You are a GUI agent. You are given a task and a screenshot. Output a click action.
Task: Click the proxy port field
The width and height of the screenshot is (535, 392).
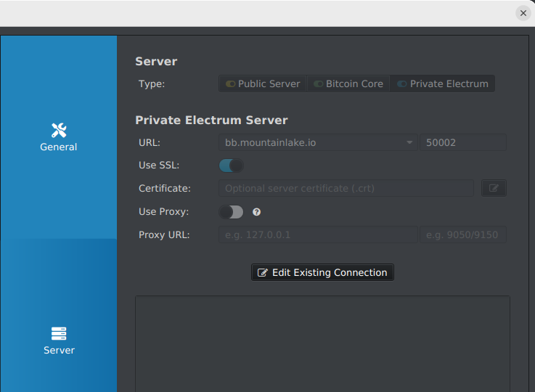463,234
